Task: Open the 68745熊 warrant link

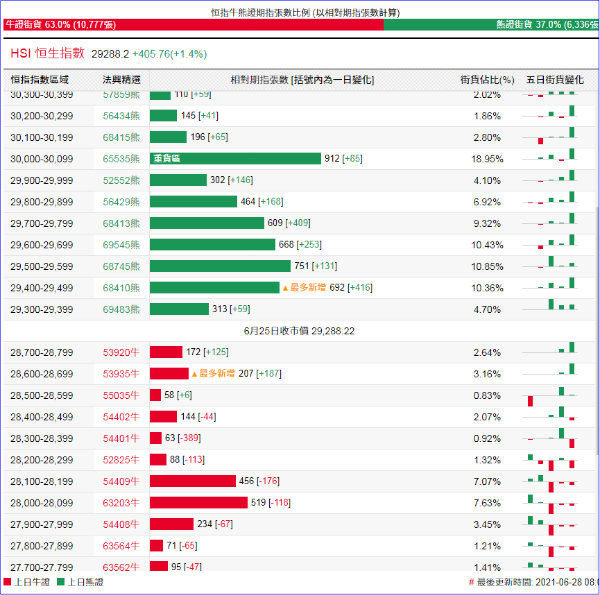Action: click(121, 266)
